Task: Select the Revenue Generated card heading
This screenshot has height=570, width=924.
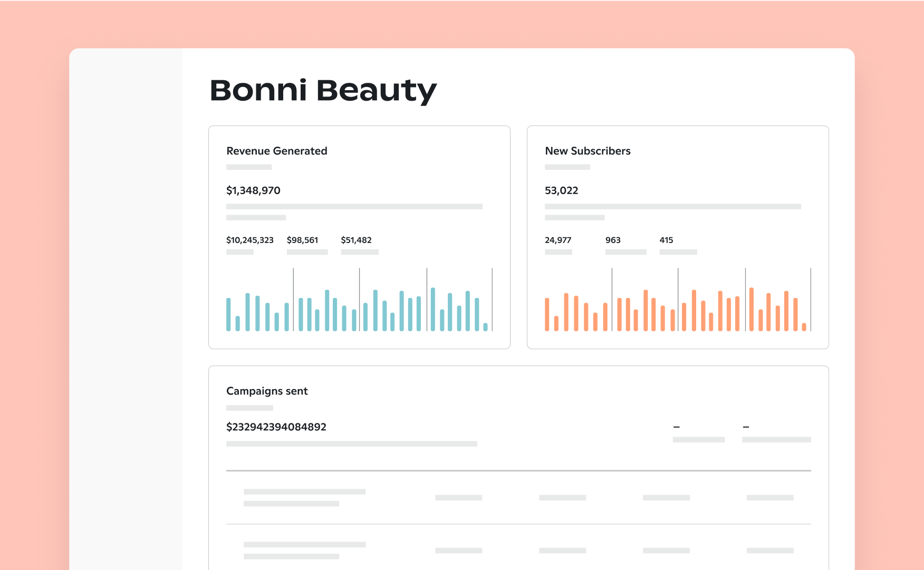Action: [277, 151]
